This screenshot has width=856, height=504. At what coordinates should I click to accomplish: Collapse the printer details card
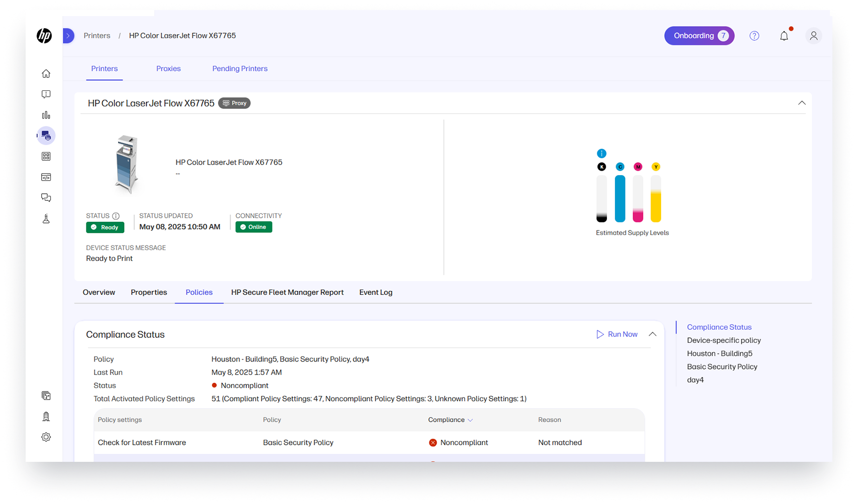pos(802,103)
